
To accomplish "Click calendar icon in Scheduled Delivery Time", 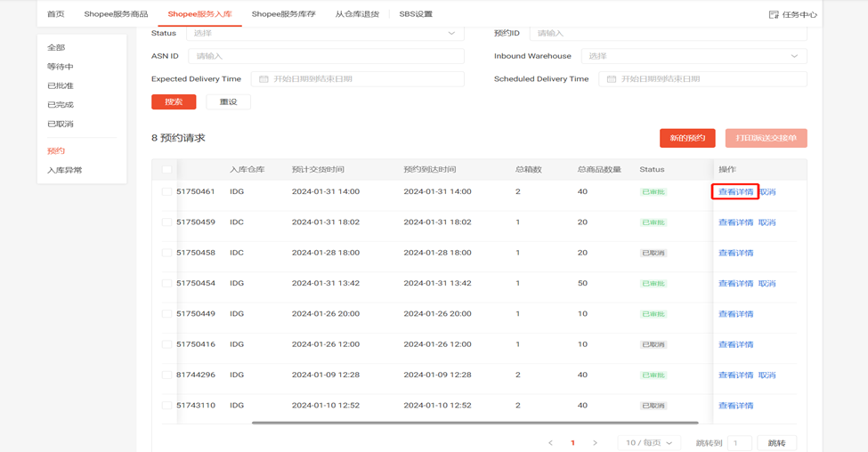I will pyautogui.click(x=612, y=79).
